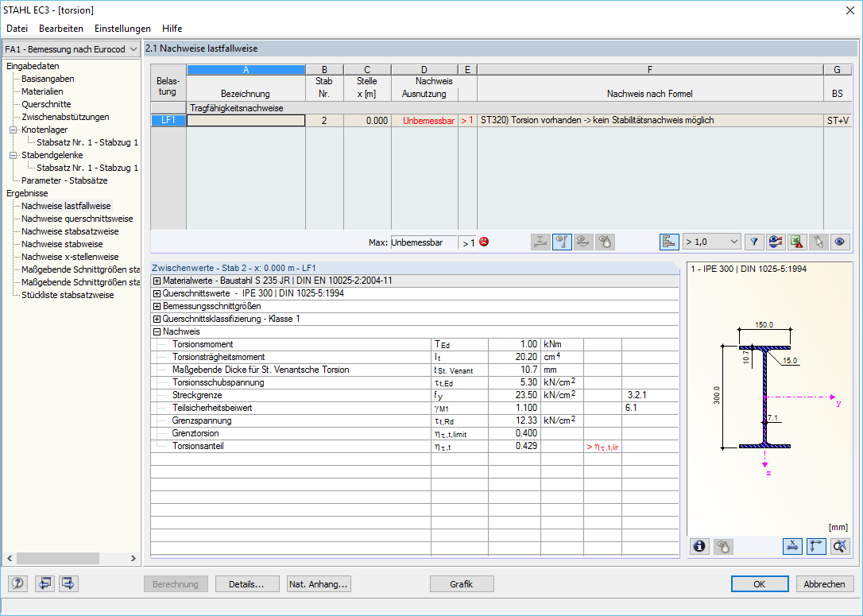Go to the next window with the right-arrow icon
The height and width of the screenshot is (616, 863).
pos(68,583)
